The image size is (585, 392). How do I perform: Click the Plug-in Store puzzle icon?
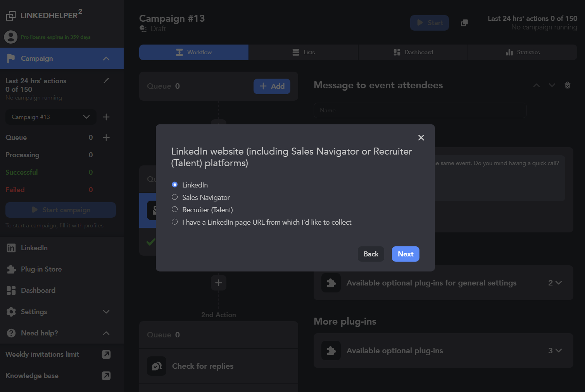11,269
